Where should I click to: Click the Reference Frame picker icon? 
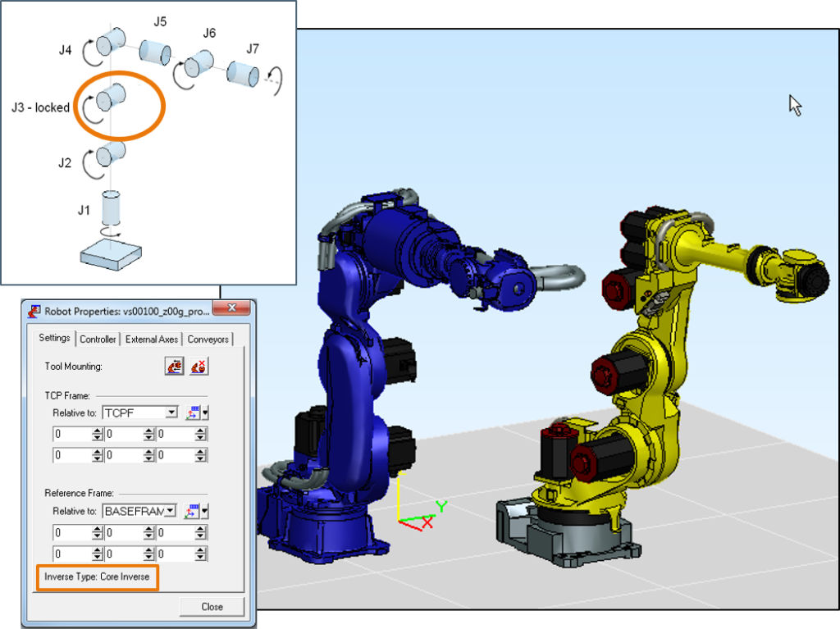193,511
